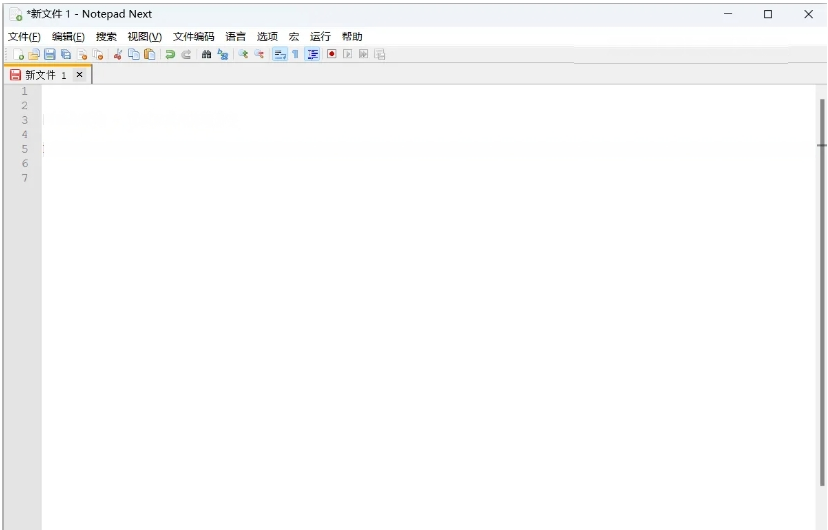The image size is (828, 530).
Task: Open the 语言 menu
Action: (236, 36)
